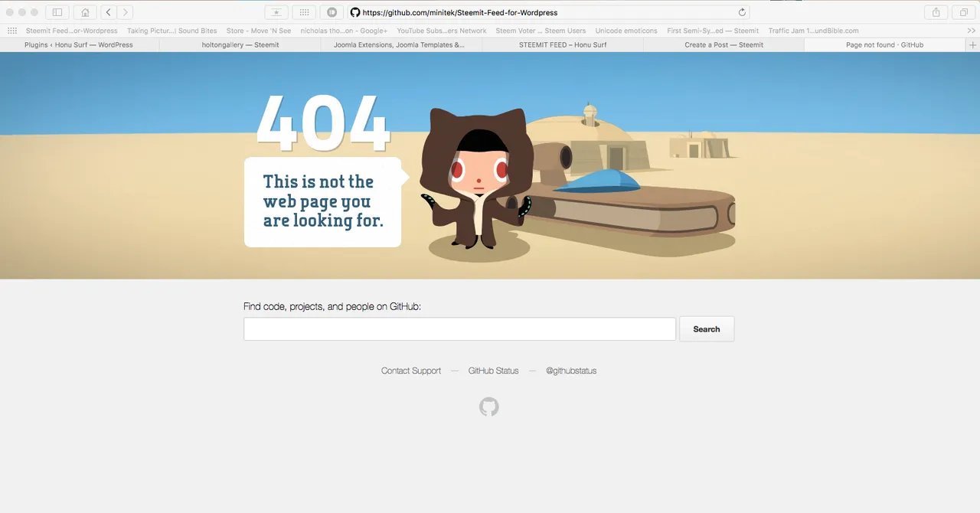
Task: Click 'Find code, projects, and people on GitHub' text
Action: tap(332, 306)
